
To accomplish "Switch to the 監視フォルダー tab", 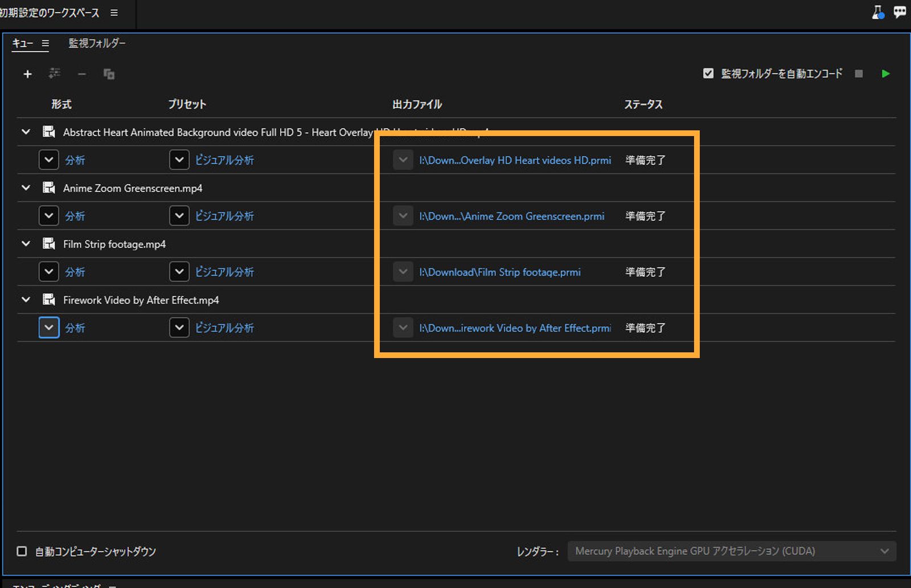I will pos(97,43).
